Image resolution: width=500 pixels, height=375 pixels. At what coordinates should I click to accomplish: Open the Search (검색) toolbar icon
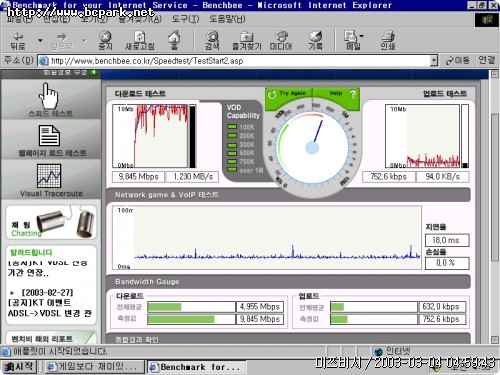tap(212, 40)
